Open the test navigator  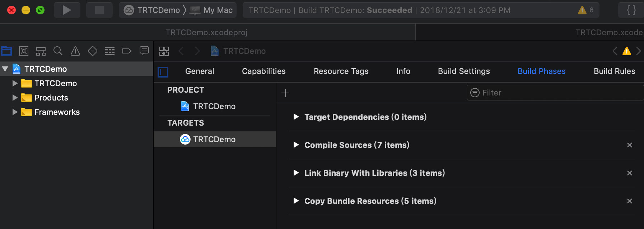pyautogui.click(x=93, y=51)
